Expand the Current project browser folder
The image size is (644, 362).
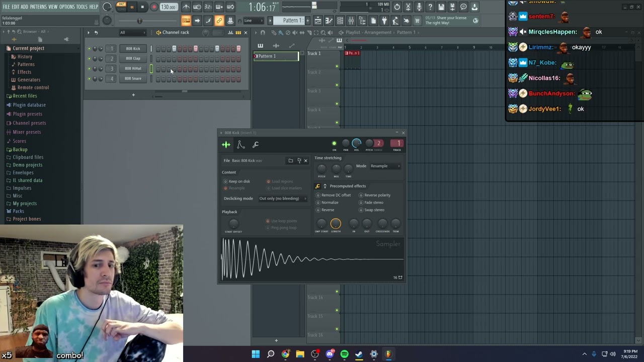[x=28, y=48]
